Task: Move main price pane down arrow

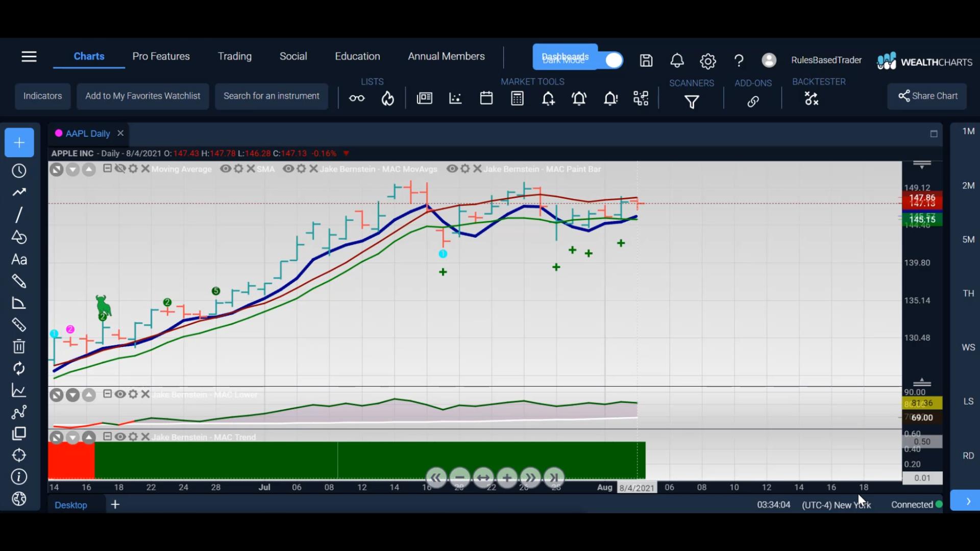Action: coord(73,169)
